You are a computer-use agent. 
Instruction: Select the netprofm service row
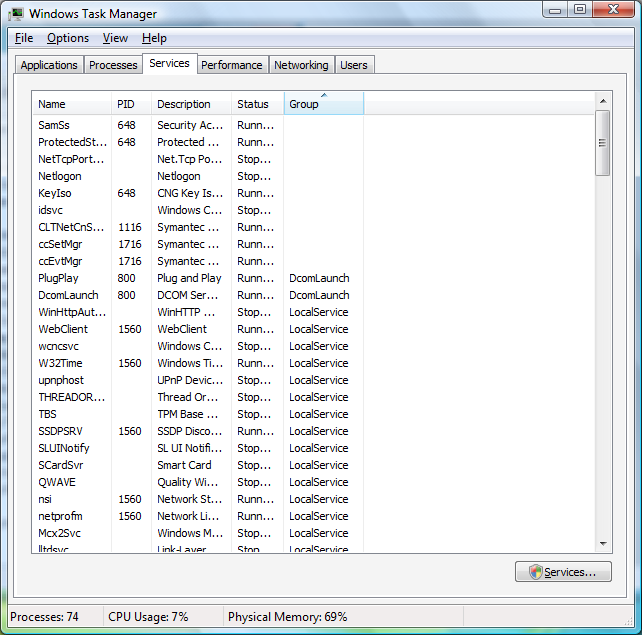point(198,516)
